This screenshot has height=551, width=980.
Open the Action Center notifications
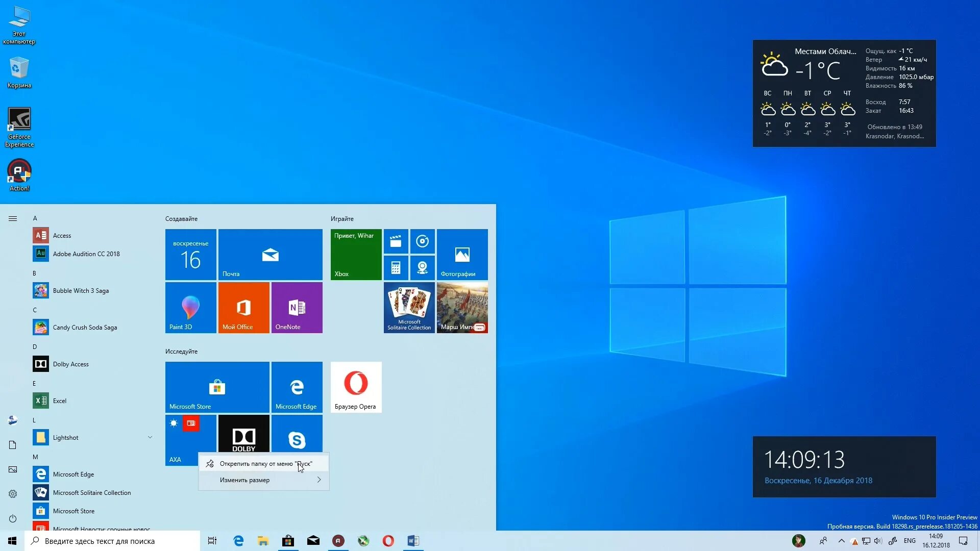[x=963, y=541]
